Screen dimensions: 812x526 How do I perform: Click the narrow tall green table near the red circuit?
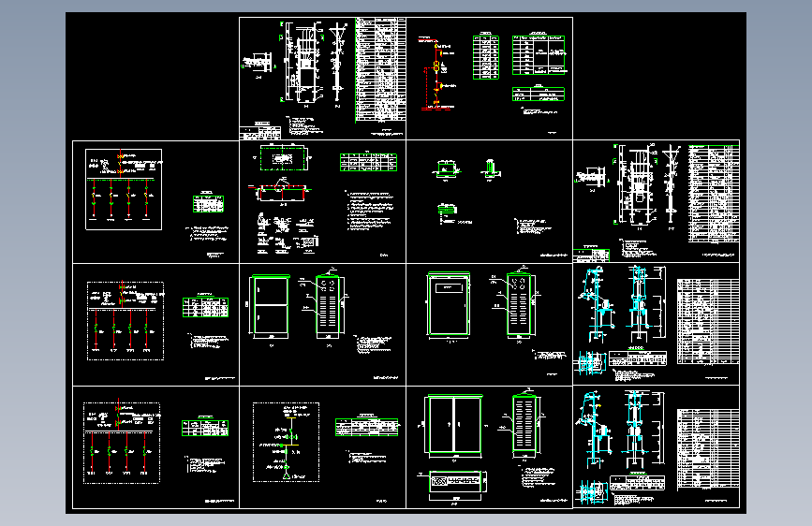click(486, 57)
